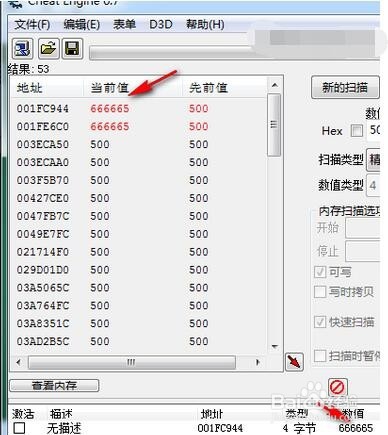The image size is (388, 435).
Task: Open the D3D menu
Action: [x=161, y=25]
